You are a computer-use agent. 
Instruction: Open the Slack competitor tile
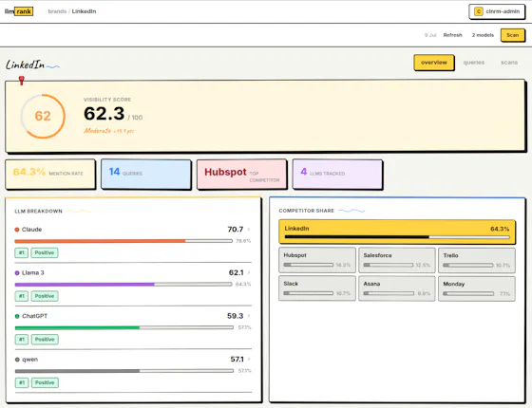[317, 288]
